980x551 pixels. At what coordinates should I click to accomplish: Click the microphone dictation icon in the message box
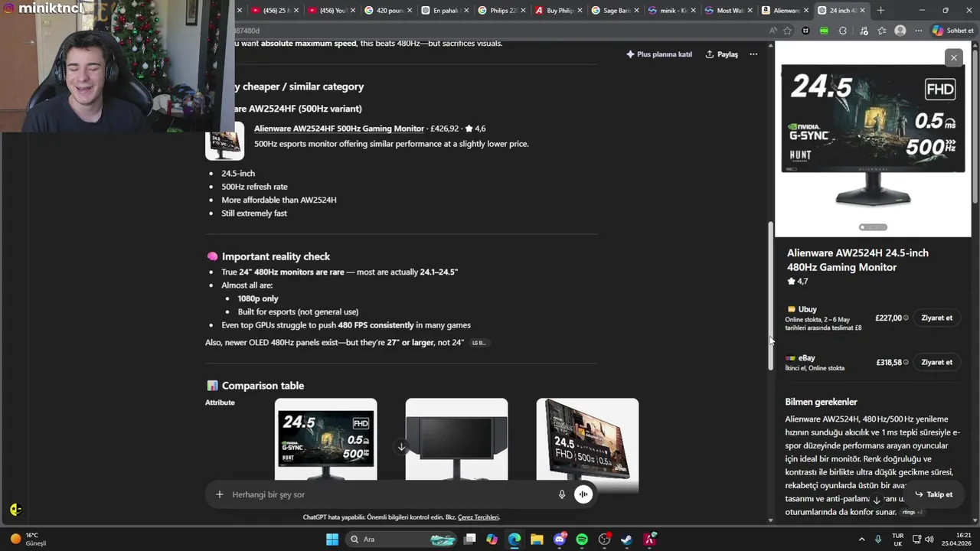(562, 494)
